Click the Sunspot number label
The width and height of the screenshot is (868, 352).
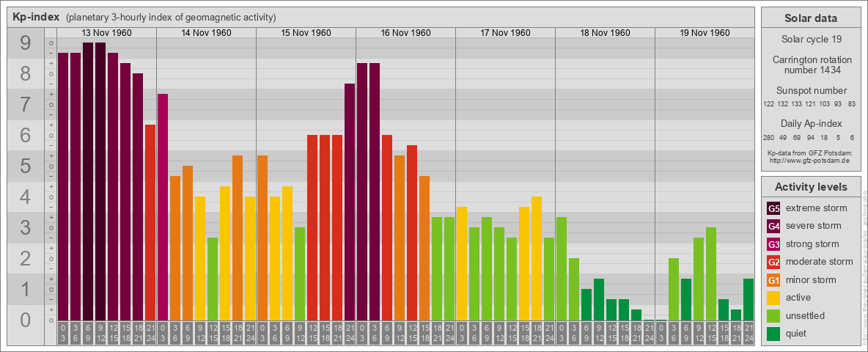pos(811,91)
